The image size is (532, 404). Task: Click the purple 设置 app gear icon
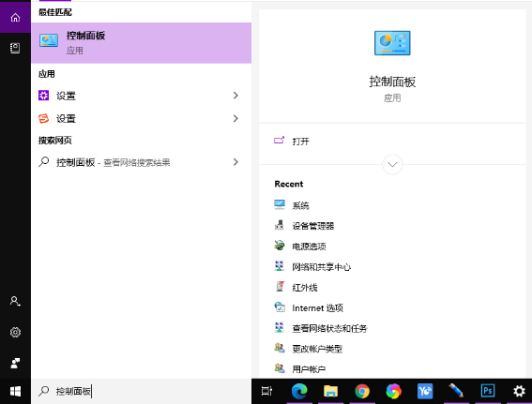pos(43,96)
